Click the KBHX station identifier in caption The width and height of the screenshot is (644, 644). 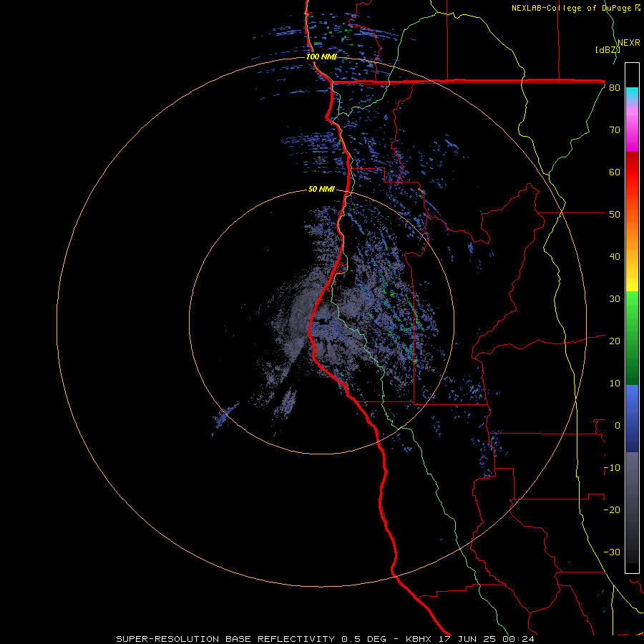(x=421, y=639)
